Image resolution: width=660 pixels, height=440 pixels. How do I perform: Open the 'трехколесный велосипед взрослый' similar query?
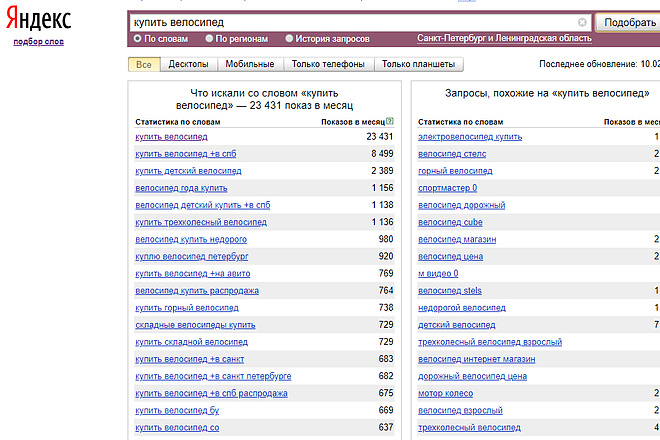click(490, 342)
